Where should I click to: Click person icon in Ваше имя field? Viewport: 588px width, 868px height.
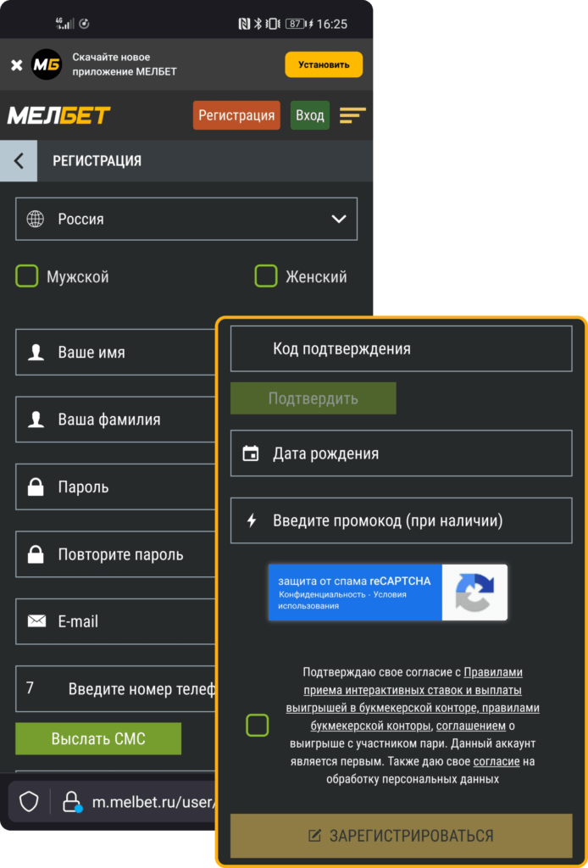point(36,352)
